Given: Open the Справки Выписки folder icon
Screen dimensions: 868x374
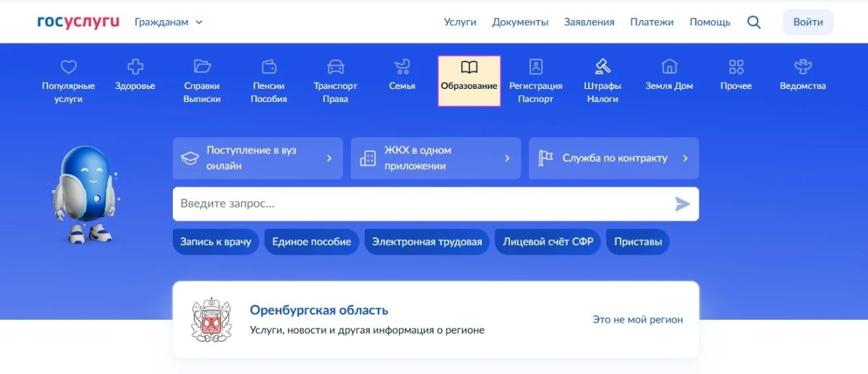Looking at the screenshot, I should [202, 67].
